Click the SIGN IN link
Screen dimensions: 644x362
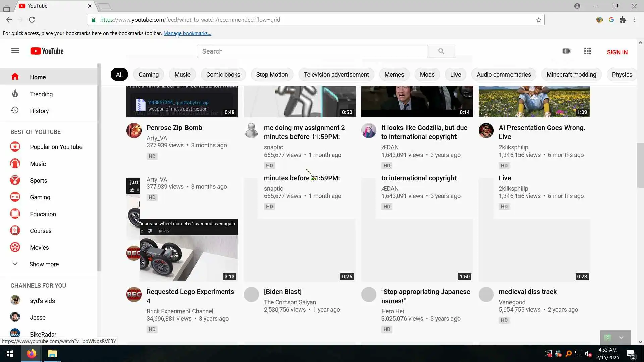click(x=617, y=52)
